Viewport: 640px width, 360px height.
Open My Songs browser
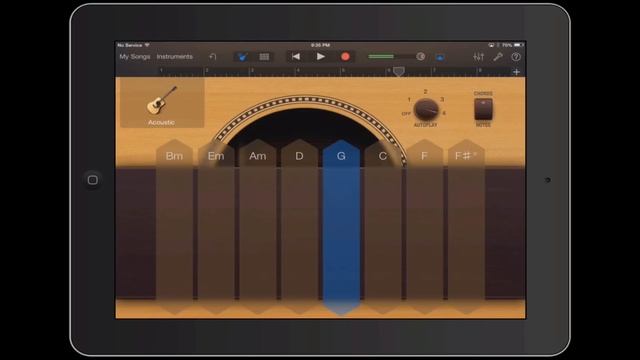[x=135, y=57]
